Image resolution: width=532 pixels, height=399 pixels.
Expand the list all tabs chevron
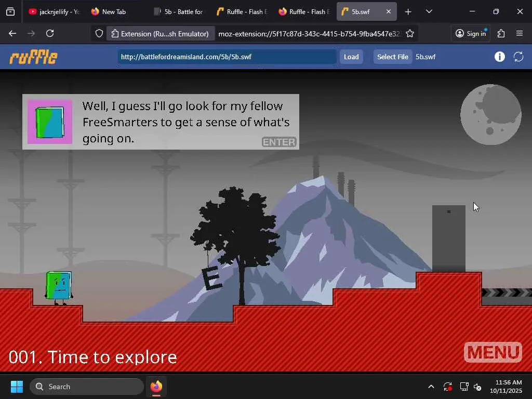click(429, 12)
